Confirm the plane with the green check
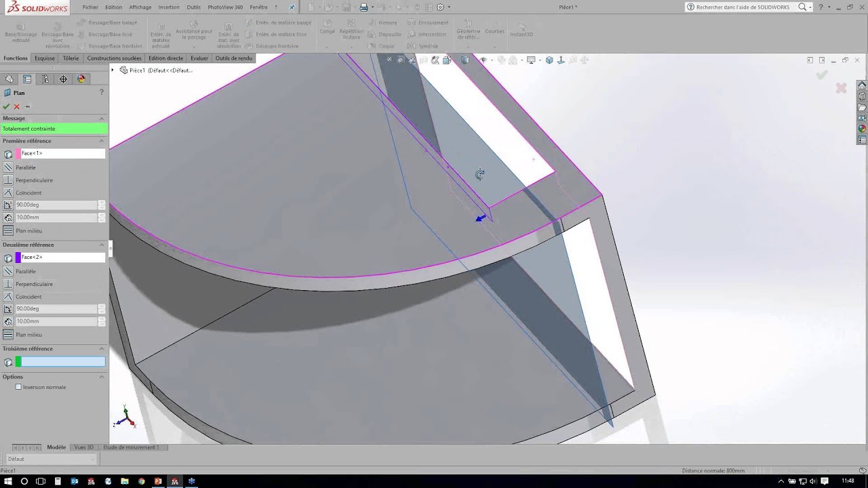Viewport: 868px width, 488px height. [x=6, y=106]
